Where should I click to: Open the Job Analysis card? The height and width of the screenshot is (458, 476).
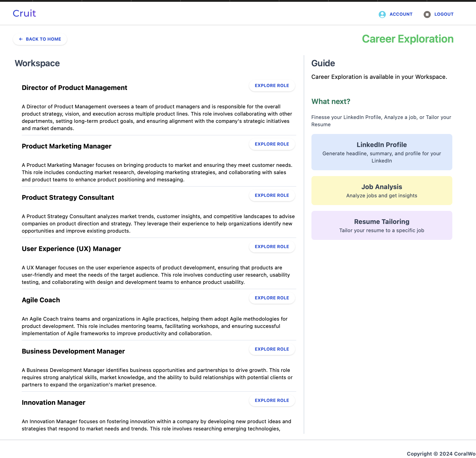coord(382,191)
